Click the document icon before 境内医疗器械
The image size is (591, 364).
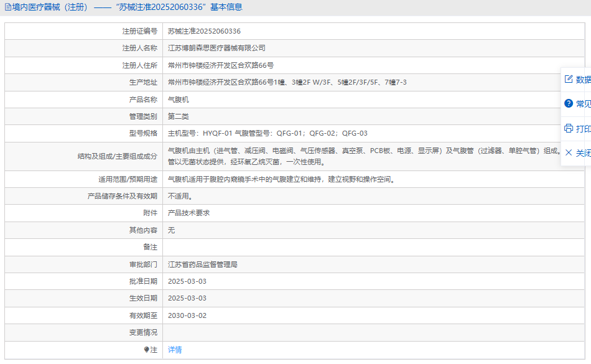click(8, 7)
